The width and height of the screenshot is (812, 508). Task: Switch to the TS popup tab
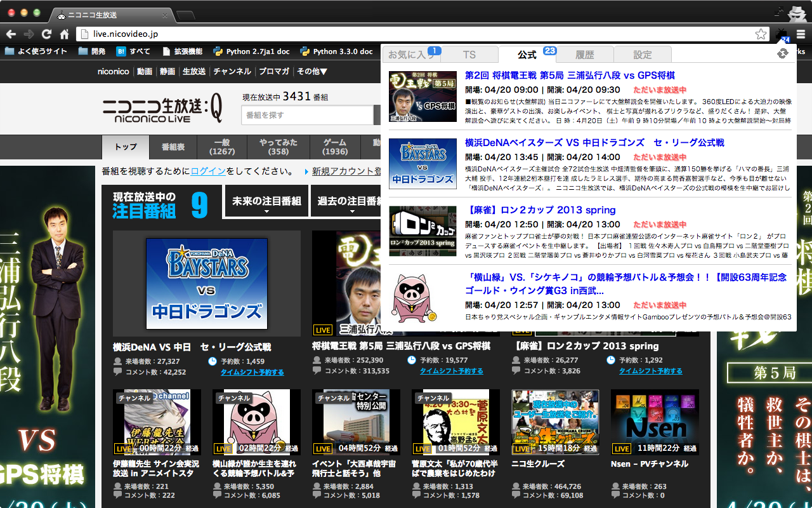coord(469,55)
